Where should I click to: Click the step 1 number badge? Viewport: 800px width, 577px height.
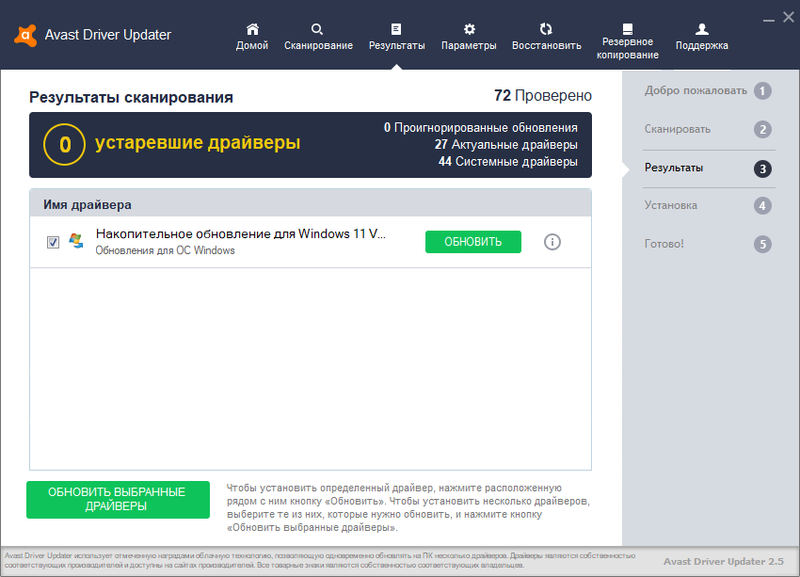763,91
